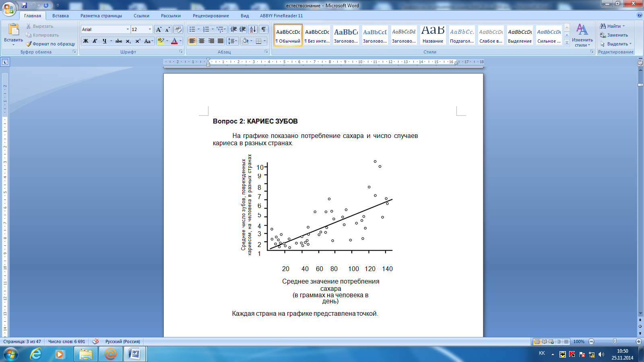Viewport: 644px width, 362px height.
Task: Shrink font size with the small A icon
Action: [x=167, y=29]
